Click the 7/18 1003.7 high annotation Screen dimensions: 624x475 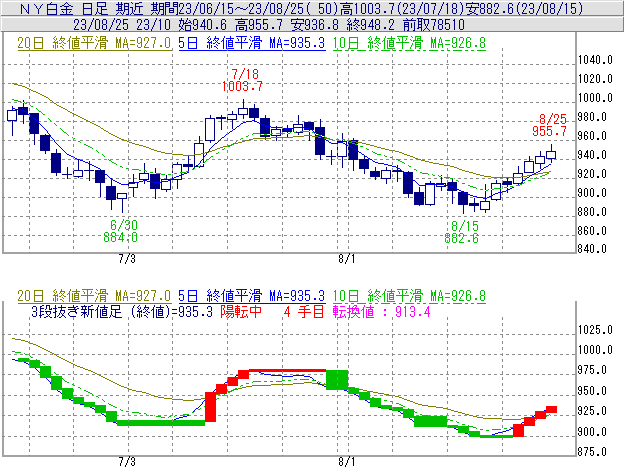pos(242,80)
